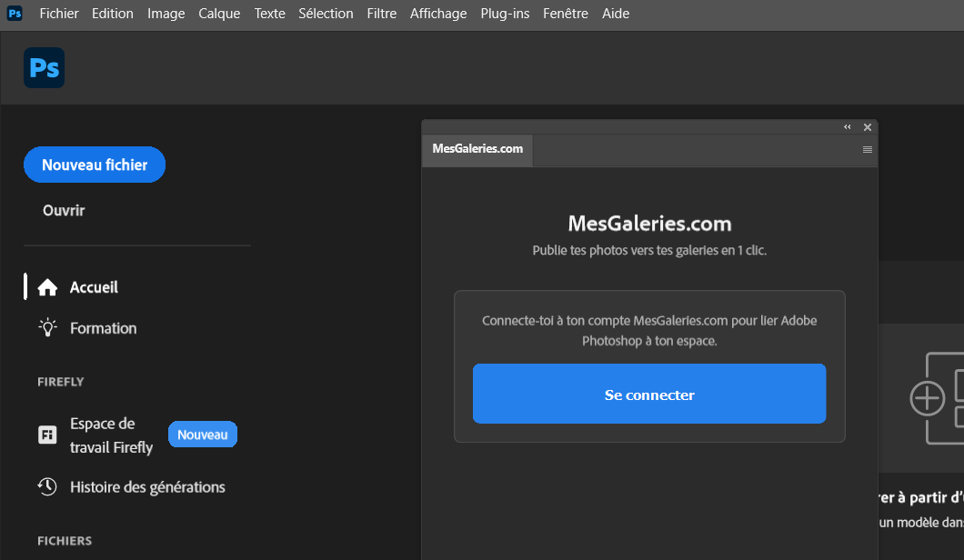
Task: Open the Fichier menu
Action: point(59,14)
